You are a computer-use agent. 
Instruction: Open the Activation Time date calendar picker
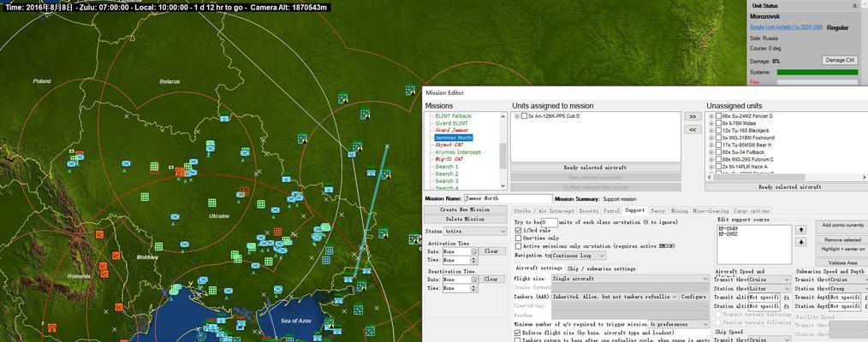[474, 251]
